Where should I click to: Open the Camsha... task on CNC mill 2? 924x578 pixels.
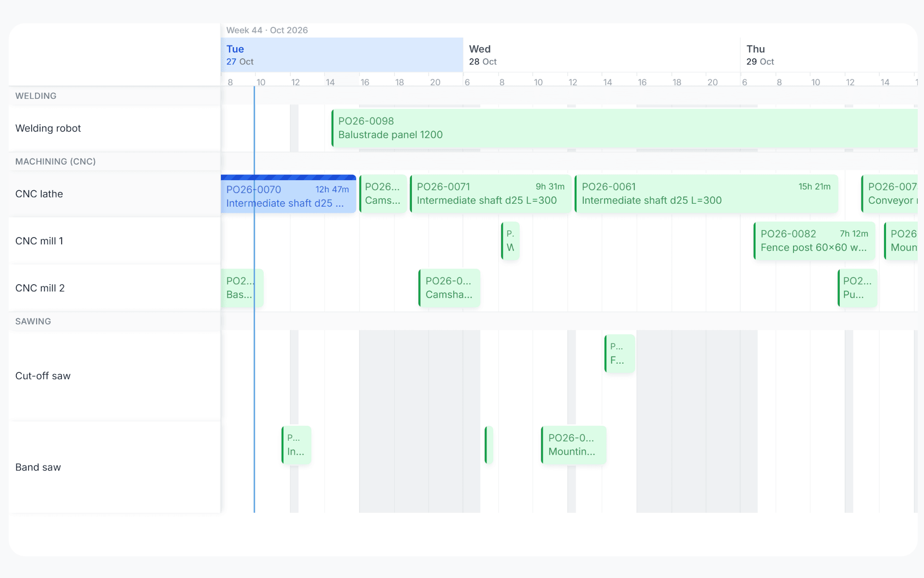click(x=449, y=288)
